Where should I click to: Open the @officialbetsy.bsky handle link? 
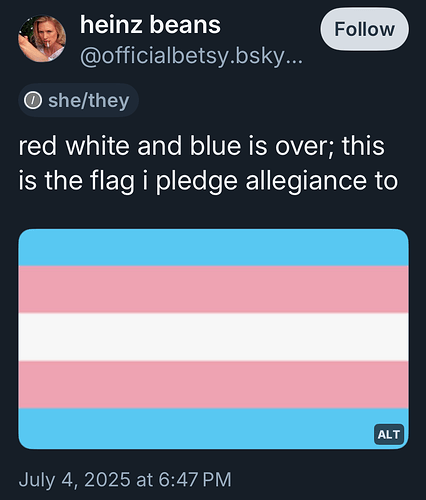191,56
